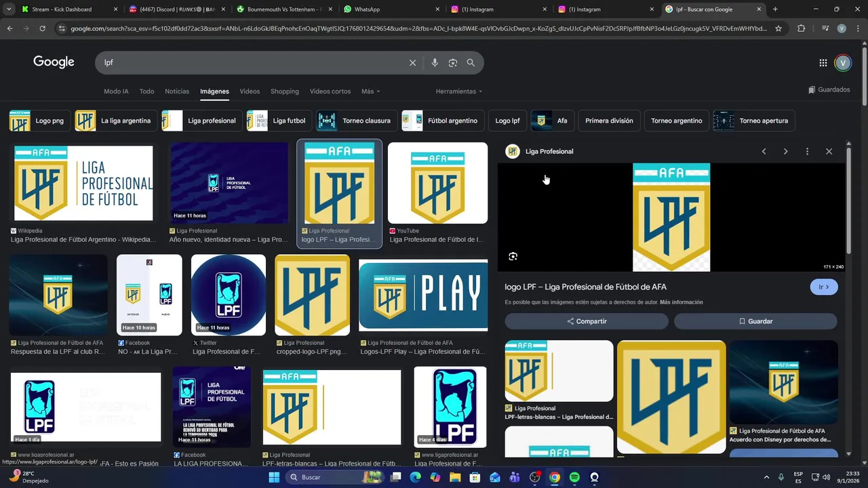Filter by Torneo clausura chip

[x=357, y=121]
